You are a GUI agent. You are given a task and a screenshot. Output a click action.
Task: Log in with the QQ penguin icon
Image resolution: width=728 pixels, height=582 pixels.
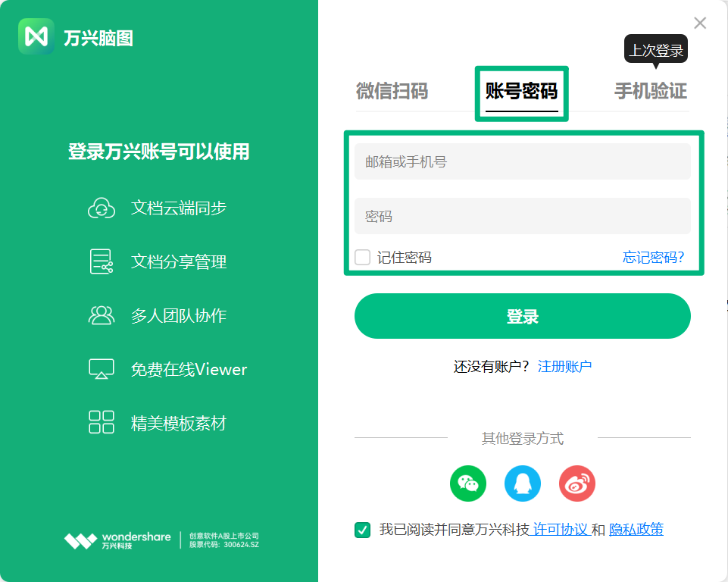coord(522,483)
